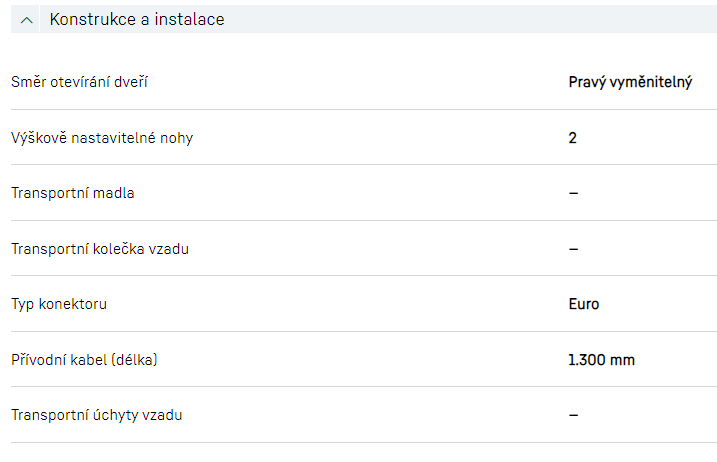The image size is (717, 462).
Task: Click the dash value beside Transportní kolečka vzadu
Action: pos(574,249)
